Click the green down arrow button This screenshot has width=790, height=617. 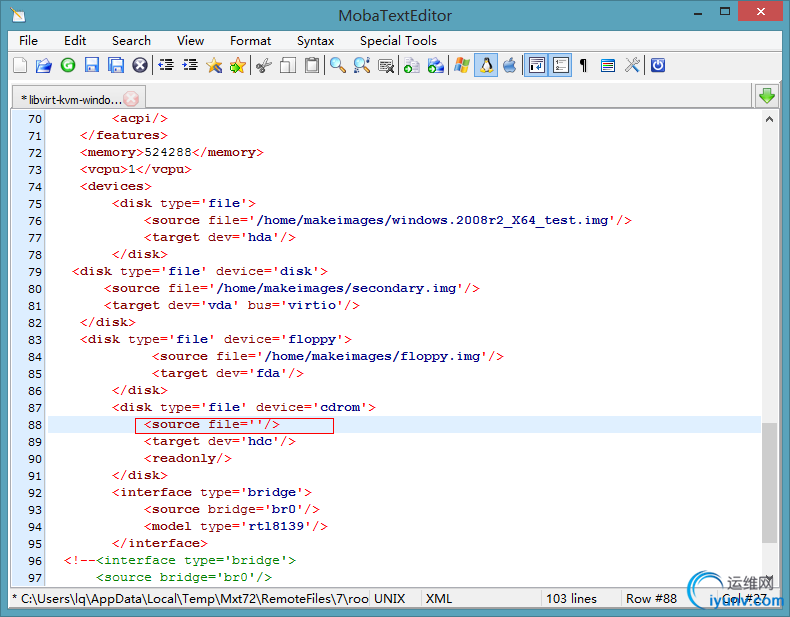pyautogui.click(x=767, y=96)
